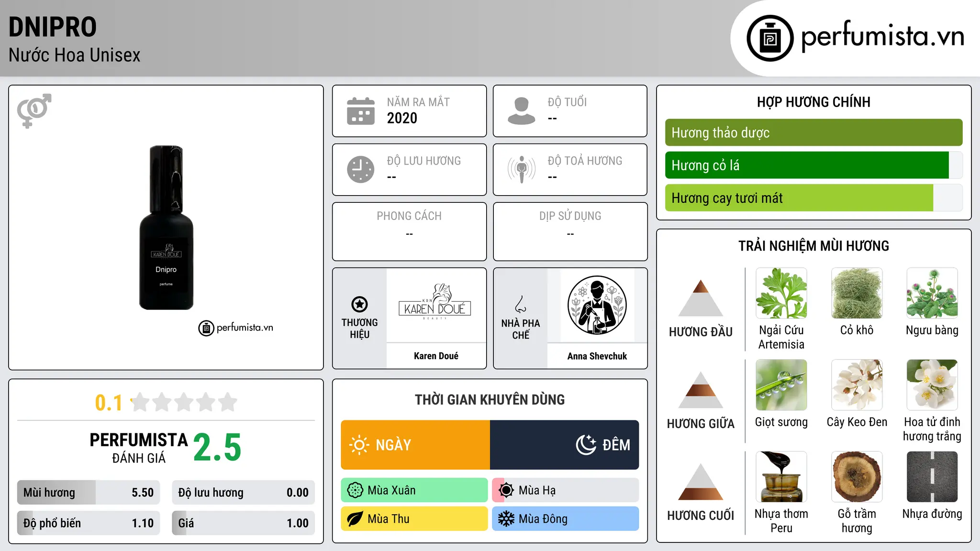
Task: Click the Phong Cách info card
Action: coord(410,231)
